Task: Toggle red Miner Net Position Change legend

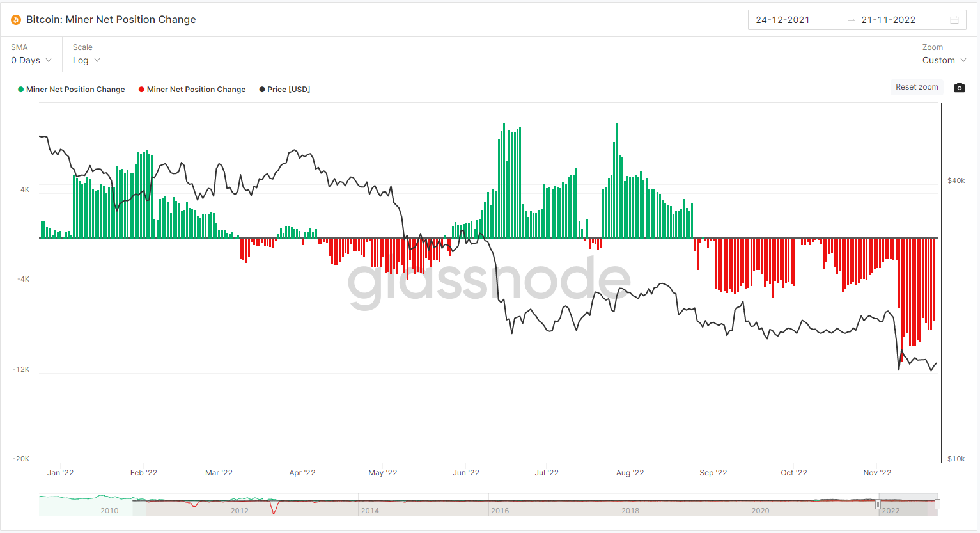Action: point(192,90)
